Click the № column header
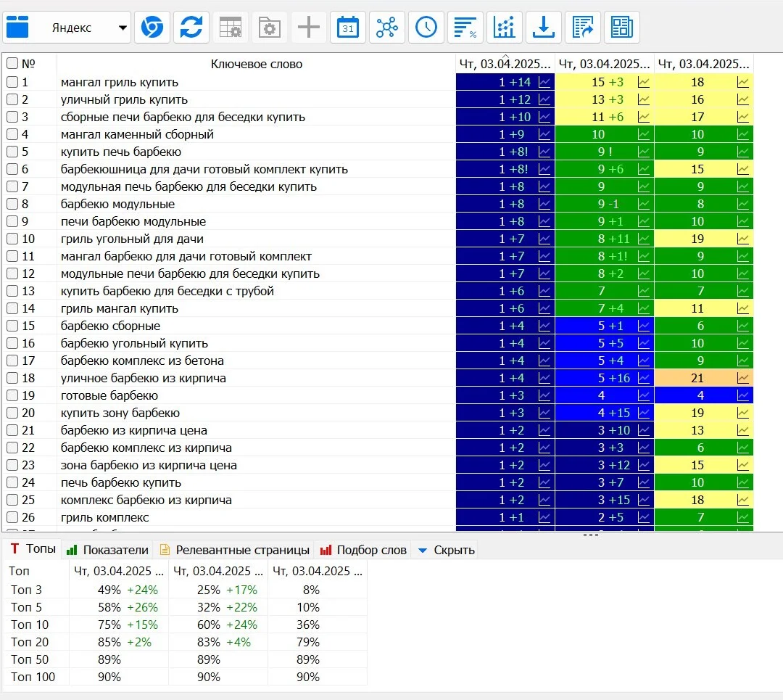This screenshot has width=783, height=700. tap(28, 64)
